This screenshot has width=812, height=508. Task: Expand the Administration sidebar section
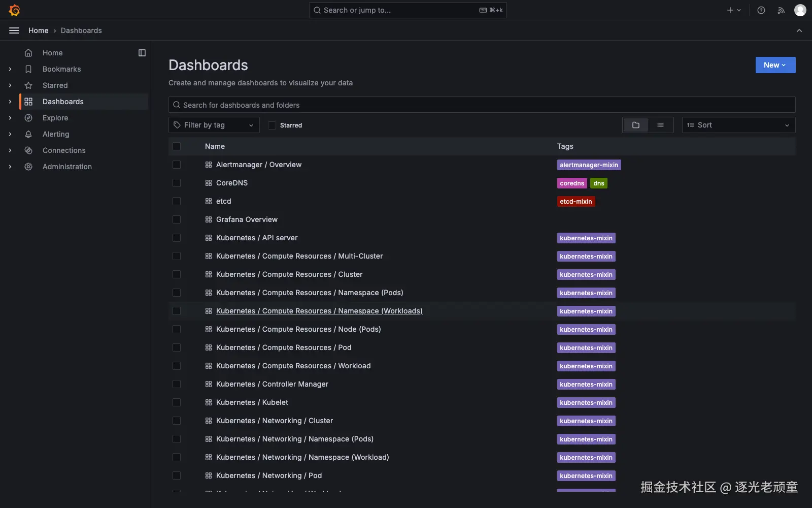point(10,167)
